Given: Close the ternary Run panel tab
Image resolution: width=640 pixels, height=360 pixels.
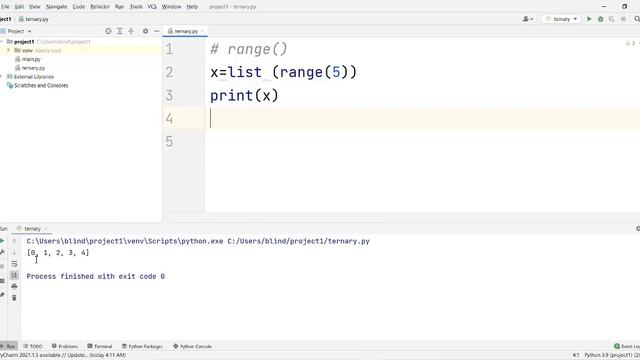Looking at the screenshot, I should click(x=45, y=229).
